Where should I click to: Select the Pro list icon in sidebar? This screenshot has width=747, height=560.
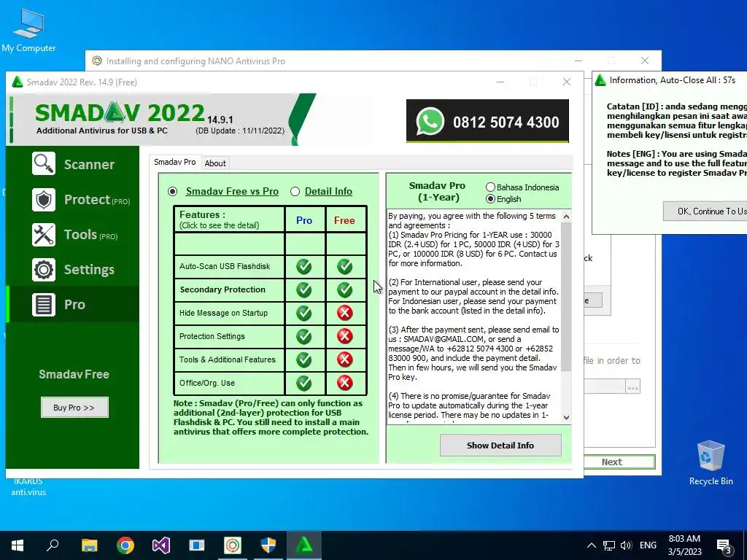44,305
